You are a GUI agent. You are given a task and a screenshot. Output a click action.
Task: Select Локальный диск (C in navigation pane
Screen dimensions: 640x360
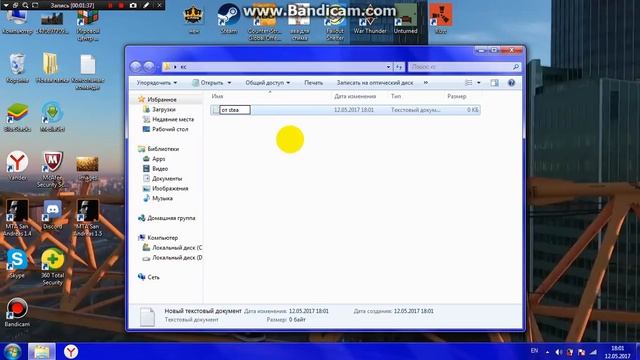pos(176,248)
